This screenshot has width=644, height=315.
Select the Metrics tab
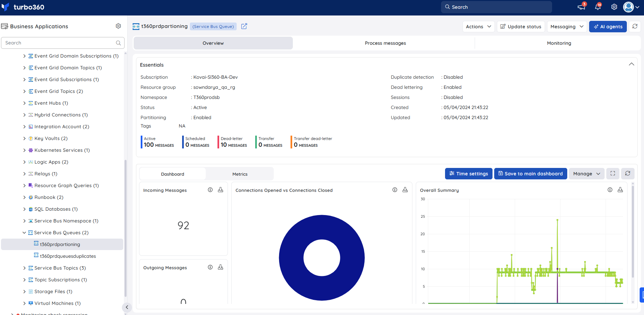(x=240, y=174)
